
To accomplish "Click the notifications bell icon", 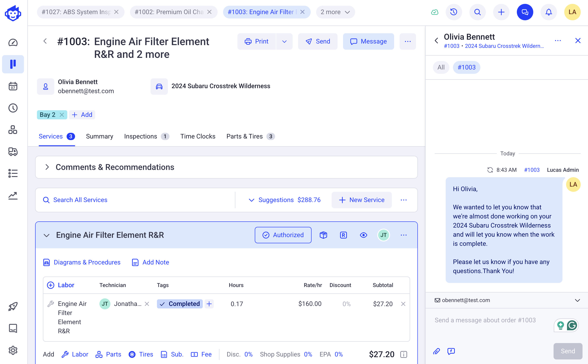I will point(549,12).
